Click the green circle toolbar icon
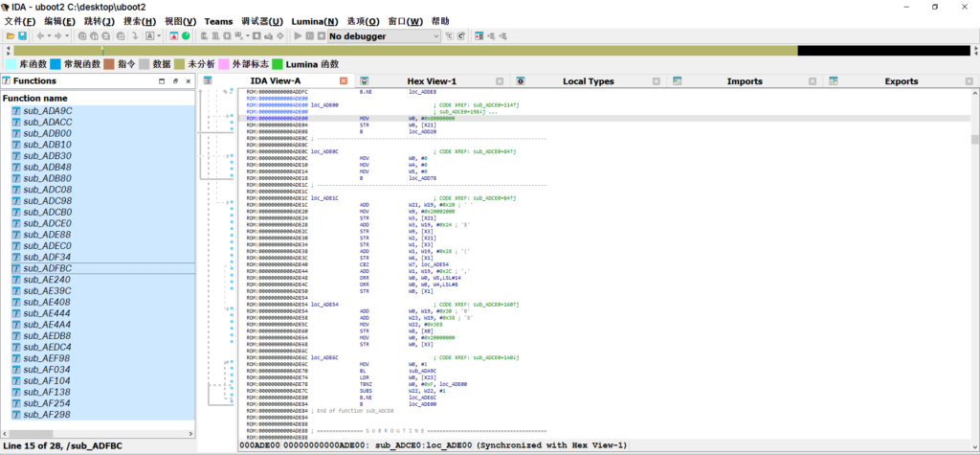The image size is (980, 455). (186, 36)
